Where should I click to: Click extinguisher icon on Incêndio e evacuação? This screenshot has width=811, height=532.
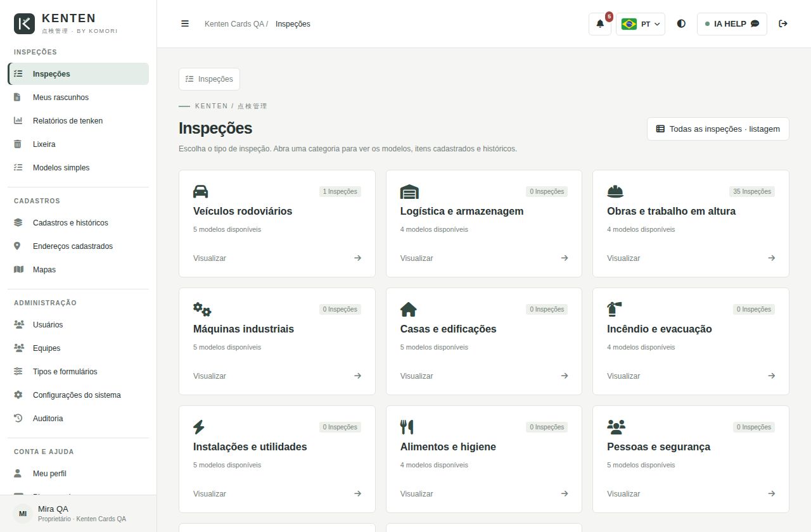click(x=615, y=309)
